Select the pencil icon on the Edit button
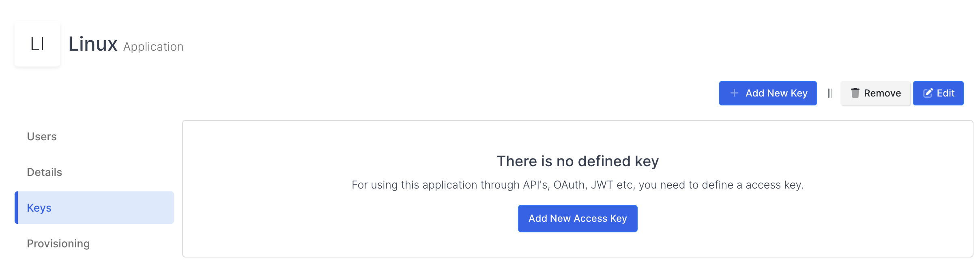The image size is (980, 266). click(x=928, y=93)
